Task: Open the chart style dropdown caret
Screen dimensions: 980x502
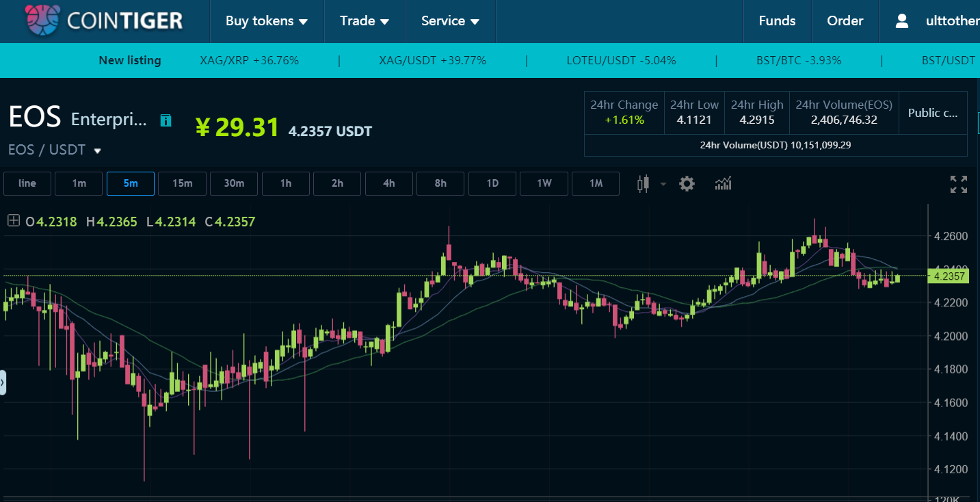Action: 662,185
